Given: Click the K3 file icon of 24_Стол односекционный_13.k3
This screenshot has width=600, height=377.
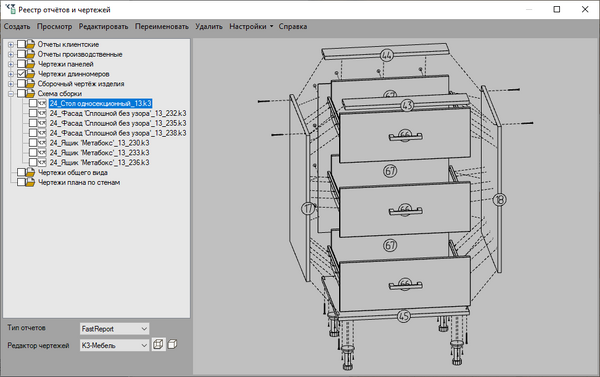Looking at the screenshot, I should tap(42, 103).
